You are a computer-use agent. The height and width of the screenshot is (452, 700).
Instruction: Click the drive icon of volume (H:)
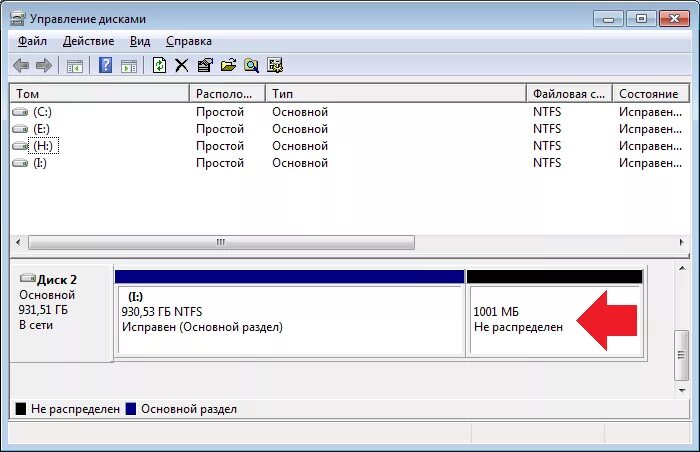(x=20, y=146)
